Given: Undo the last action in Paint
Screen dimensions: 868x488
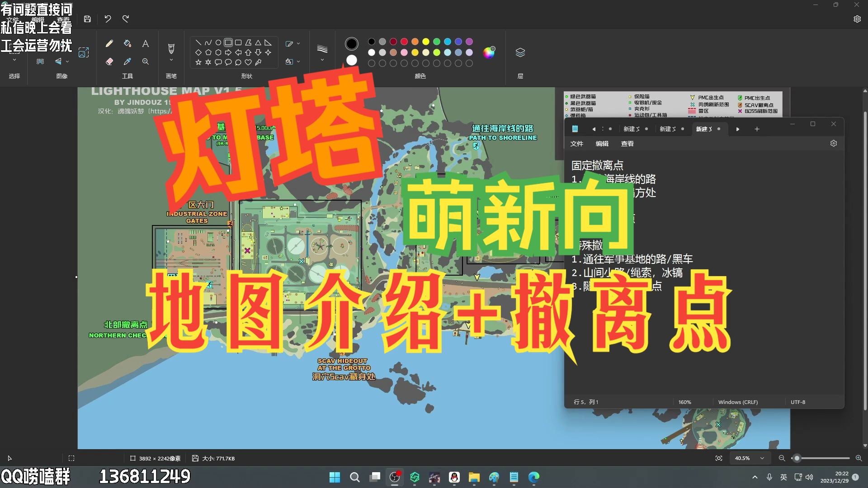Looking at the screenshot, I should click(108, 19).
